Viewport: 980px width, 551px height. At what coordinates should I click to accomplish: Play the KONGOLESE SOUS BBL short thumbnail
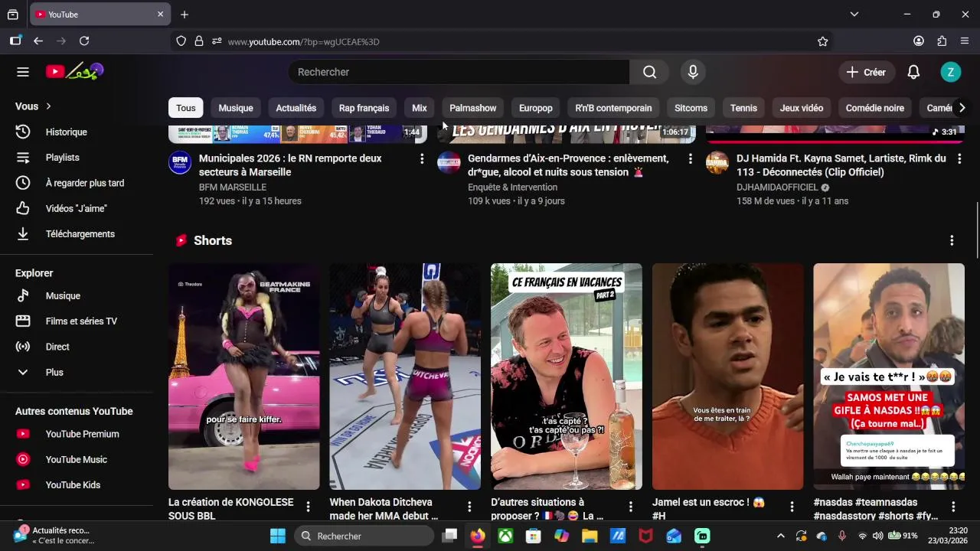tap(244, 377)
